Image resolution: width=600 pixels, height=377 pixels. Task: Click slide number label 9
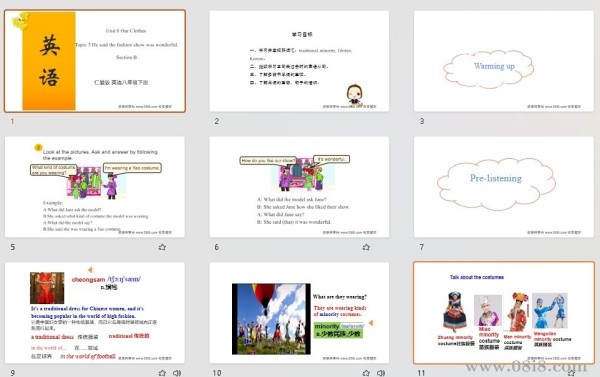pos(13,373)
